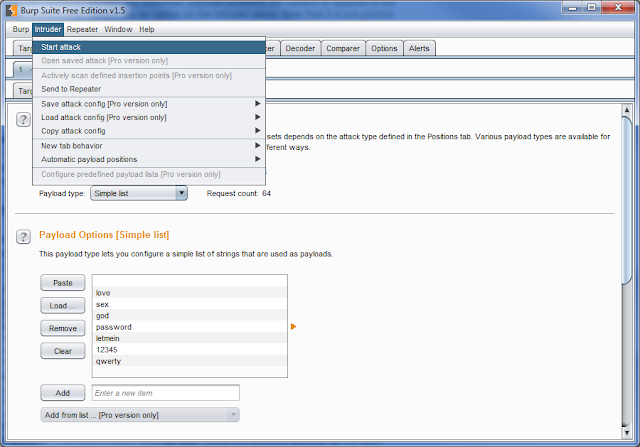Click the scrollbar down arrow
Image resolution: width=640 pixels, height=447 pixels.
pos(627,433)
